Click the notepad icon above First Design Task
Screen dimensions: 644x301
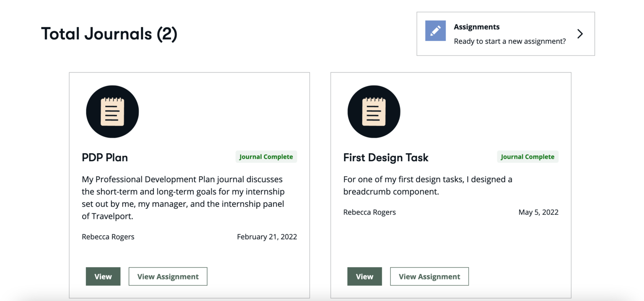(x=374, y=112)
